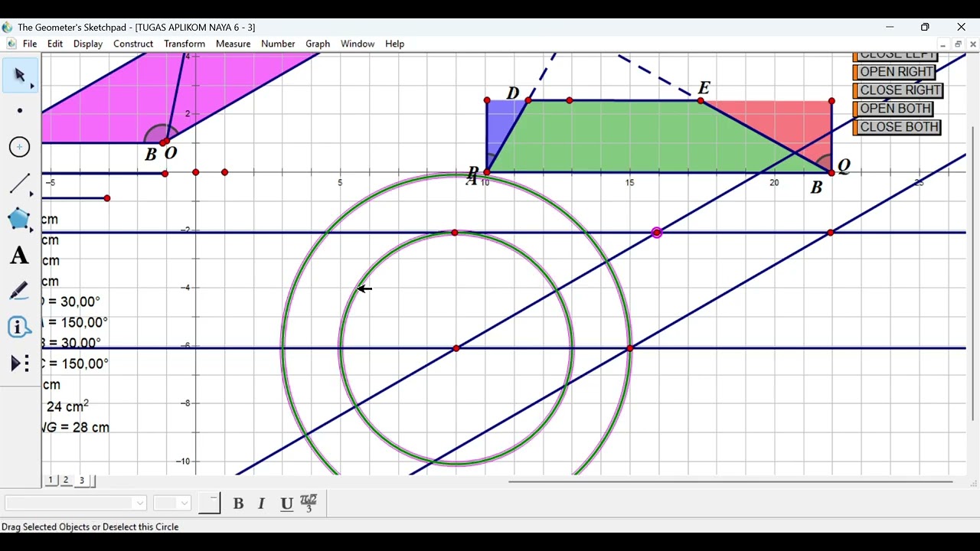This screenshot has height=551, width=980.
Task: Open the Transform menu
Action: coord(185,44)
